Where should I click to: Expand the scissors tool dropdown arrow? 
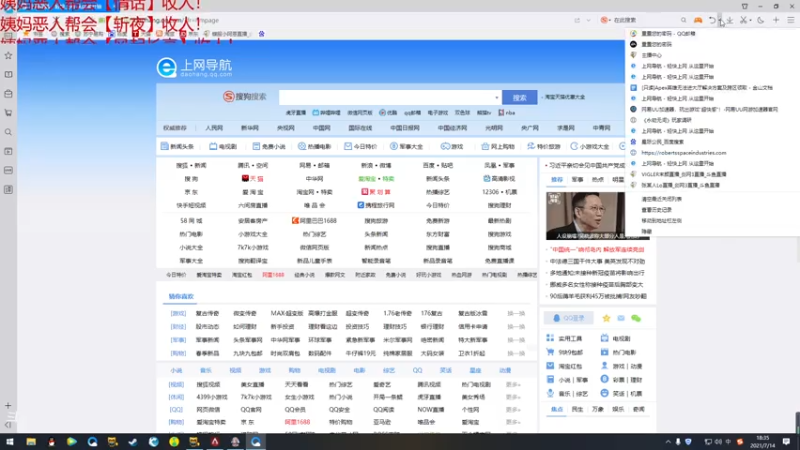tap(751, 20)
